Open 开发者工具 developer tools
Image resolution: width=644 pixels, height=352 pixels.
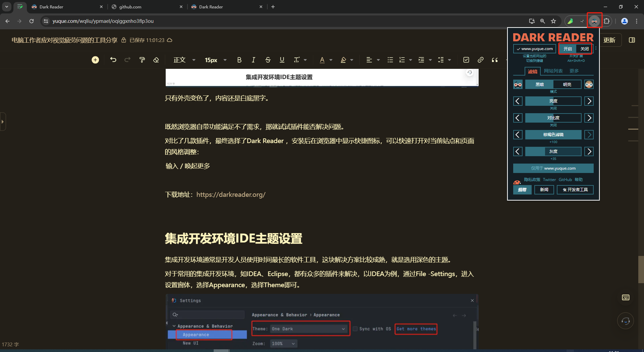(575, 190)
